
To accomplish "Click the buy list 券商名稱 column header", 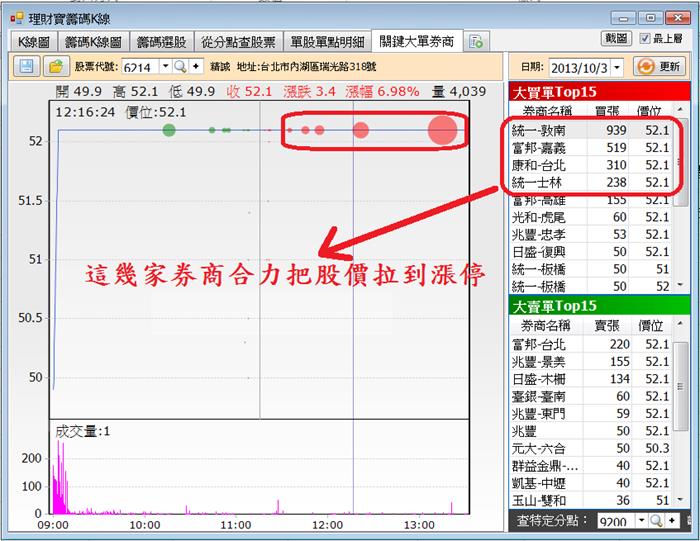I will [x=547, y=111].
